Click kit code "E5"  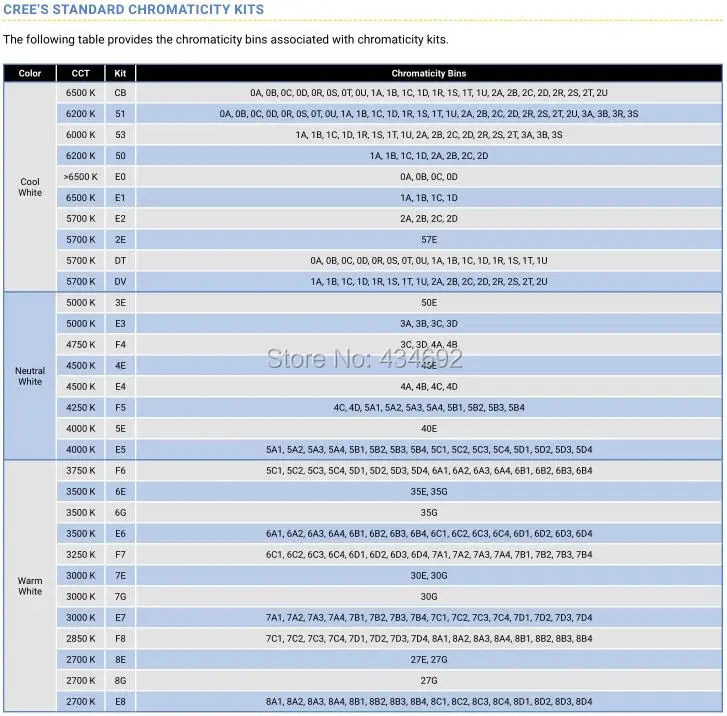click(x=120, y=449)
